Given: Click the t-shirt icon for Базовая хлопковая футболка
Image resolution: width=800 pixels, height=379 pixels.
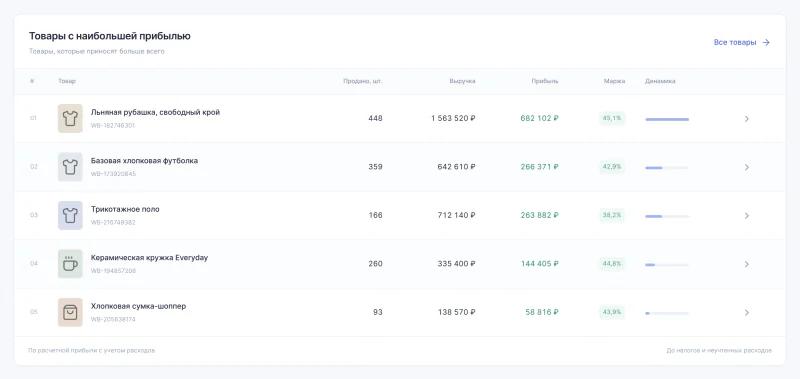Looking at the screenshot, I should tap(70, 167).
